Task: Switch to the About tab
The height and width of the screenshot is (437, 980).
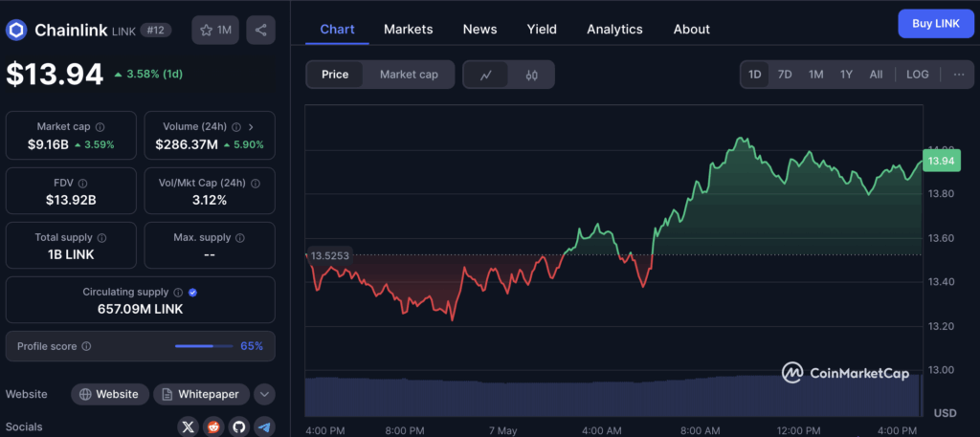Action: (x=691, y=30)
